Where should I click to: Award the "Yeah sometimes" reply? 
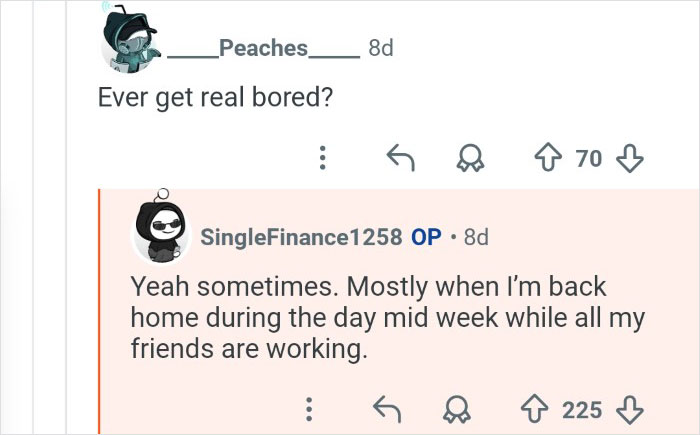coord(456,409)
